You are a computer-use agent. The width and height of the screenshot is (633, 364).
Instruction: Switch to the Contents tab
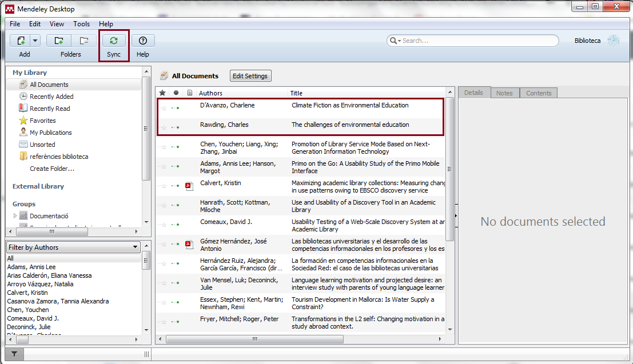pyautogui.click(x=539, y=93)
